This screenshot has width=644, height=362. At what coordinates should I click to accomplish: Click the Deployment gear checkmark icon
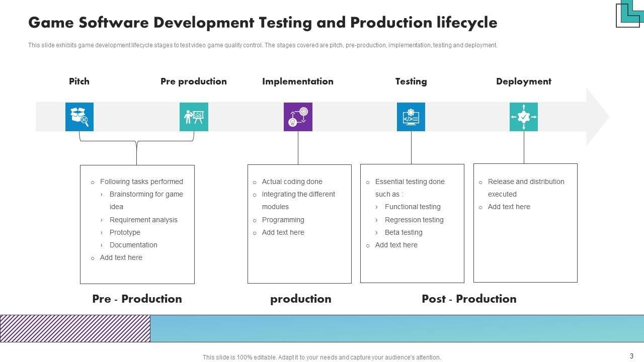coord(523,117)
